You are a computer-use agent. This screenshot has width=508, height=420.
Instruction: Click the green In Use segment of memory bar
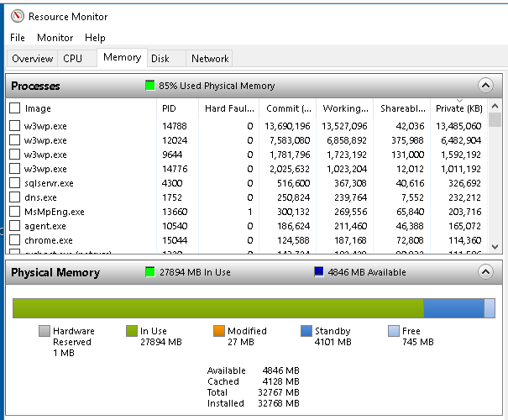point(218,308)
